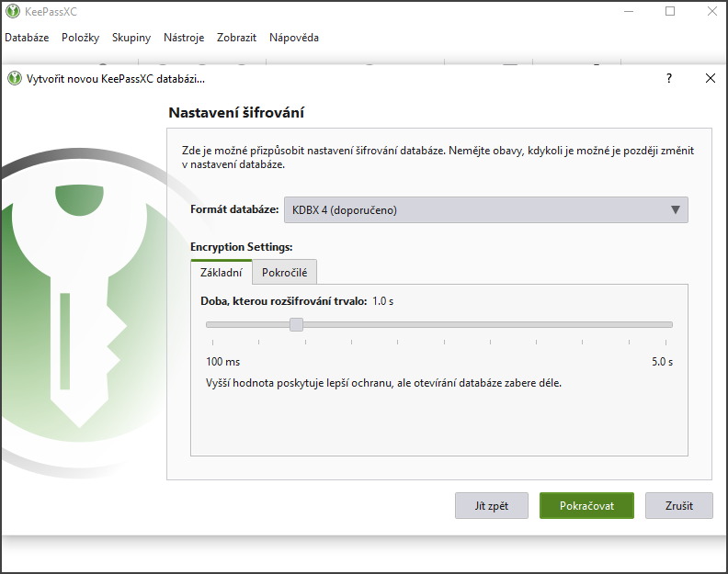Open the Položky menu
Image resolution: width=728 pixels, height=574 pixels.
click(80, 38)
